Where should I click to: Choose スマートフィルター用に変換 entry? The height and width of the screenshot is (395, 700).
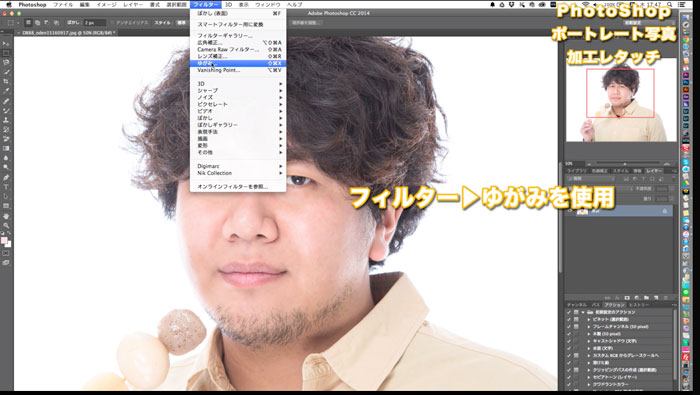click(x=238, y=25)
